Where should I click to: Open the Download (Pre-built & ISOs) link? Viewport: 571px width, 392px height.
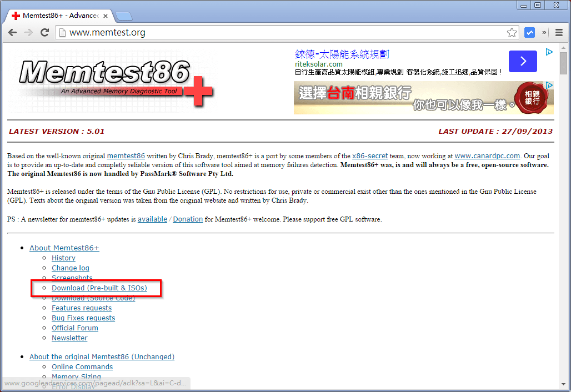click(x=99, y=288)
